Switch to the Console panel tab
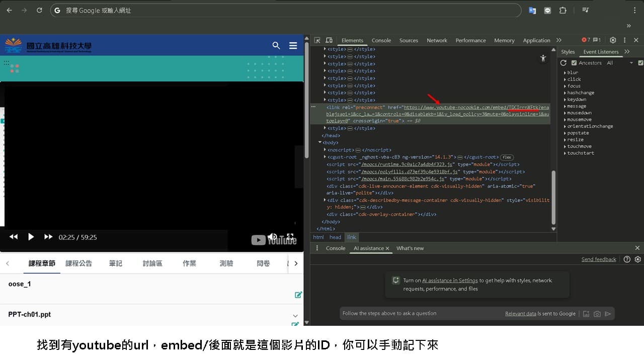The image size is (644, 362). coord(381,41)
